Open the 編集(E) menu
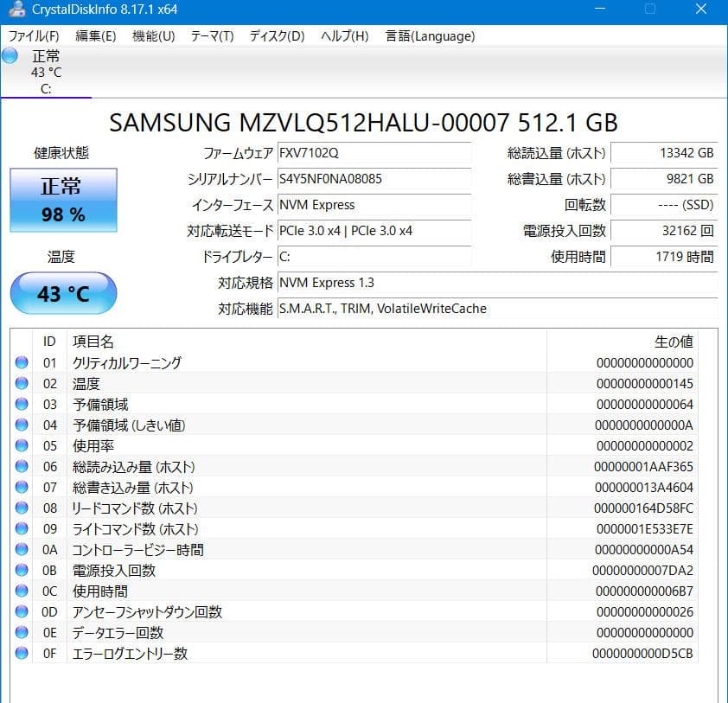The image size is (728, 703). (95, 36)
